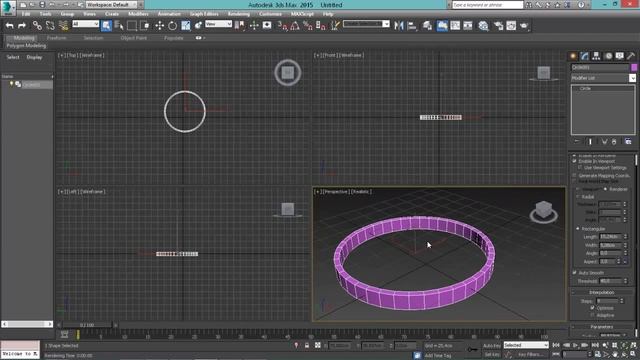This screenshot has width=640, height=360.
Task: Activate Select and Scale tool
Action: pos(186,26)
